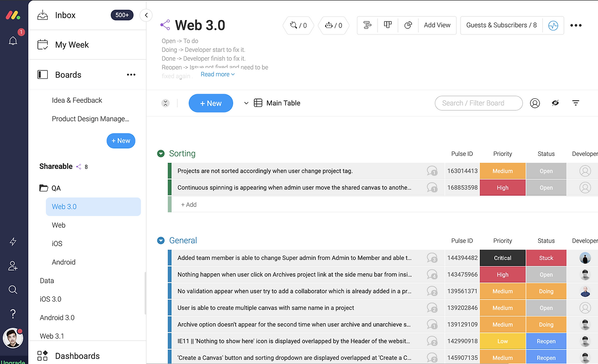Collapse the Sorting group
The width and height of the screenshot is (598, 364).
click(x=161, y=153)
